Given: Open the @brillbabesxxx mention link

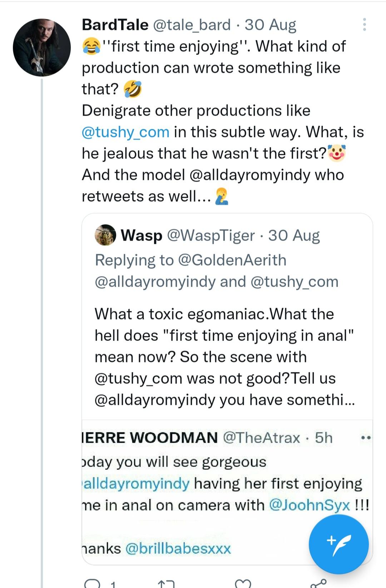Looking at the screenshot, I should [x=178, y=548].
